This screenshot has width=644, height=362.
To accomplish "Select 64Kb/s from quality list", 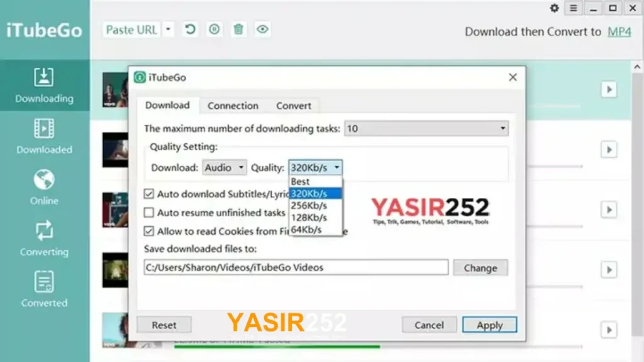I will tap(316, 229).
